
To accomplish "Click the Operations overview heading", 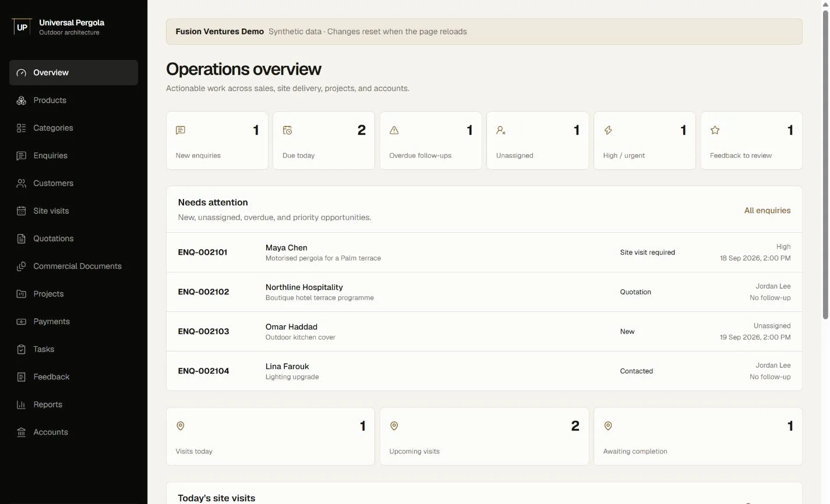I will pos(243,69).
